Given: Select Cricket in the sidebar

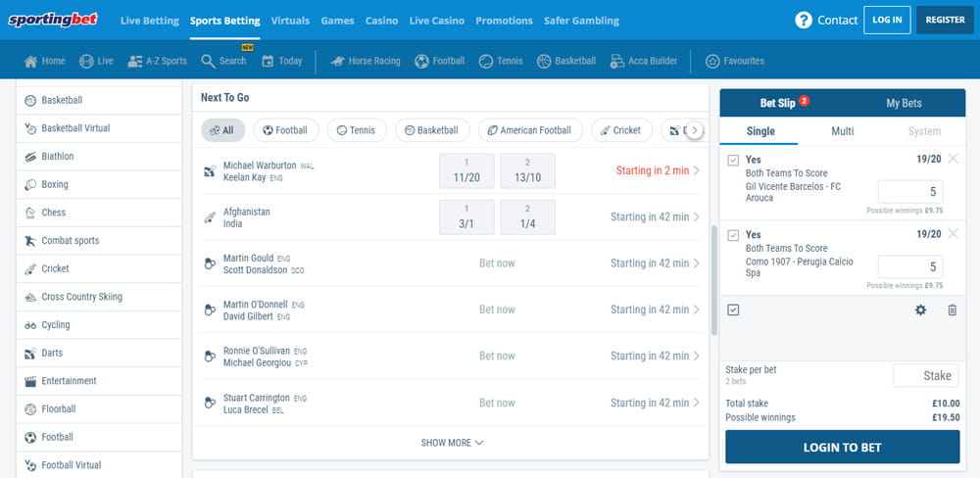Looking at the screenshot, I should click(x=99, y=268).
